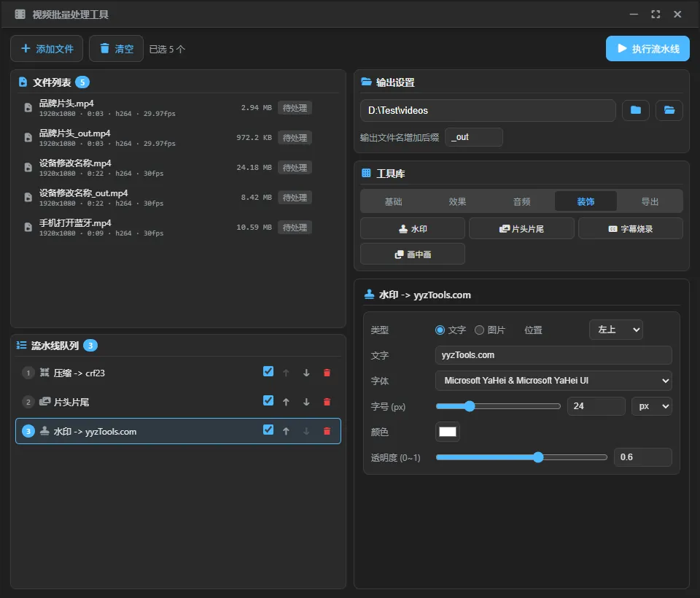Move 片头片尾 step up in queue
The width and height of the screenshot is (700, 598).
[286, 402]
